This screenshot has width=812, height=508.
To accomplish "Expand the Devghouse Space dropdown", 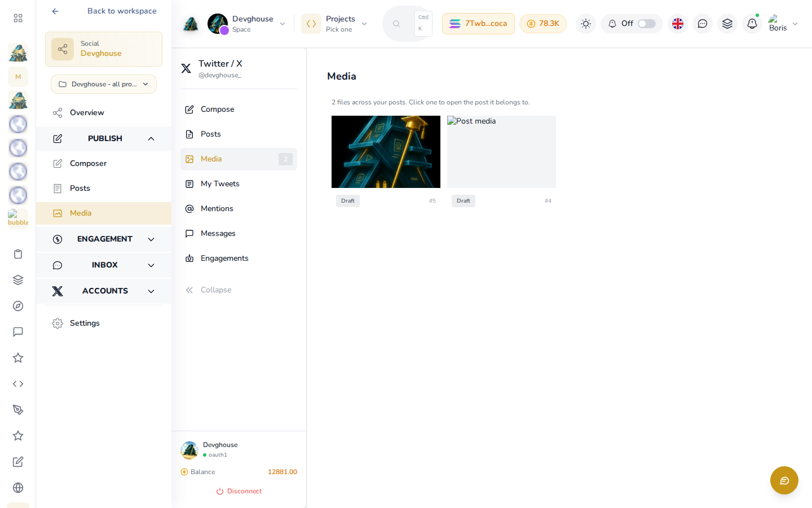I will (247, 24).
